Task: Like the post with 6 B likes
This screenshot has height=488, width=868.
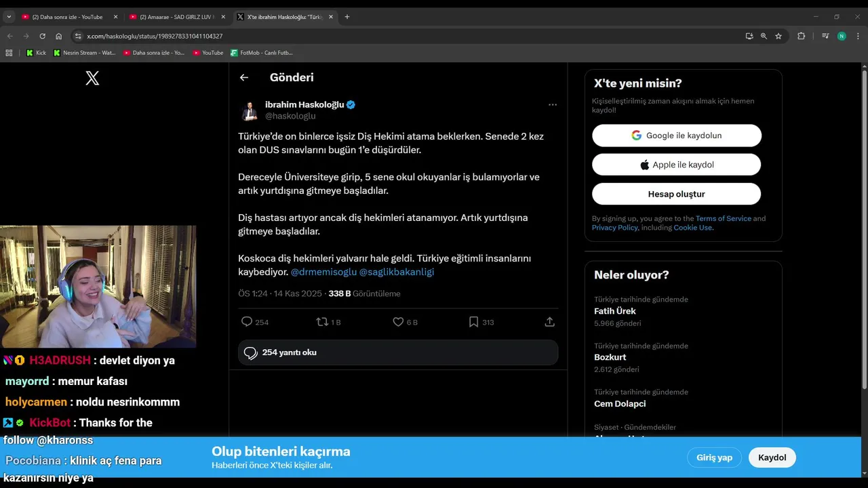Action: click(x=398, y=322)
